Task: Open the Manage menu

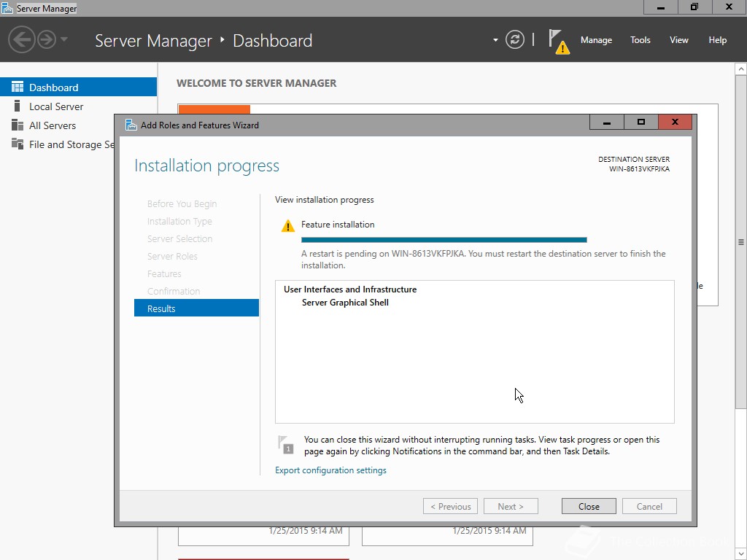Action: tap(596, 40)
